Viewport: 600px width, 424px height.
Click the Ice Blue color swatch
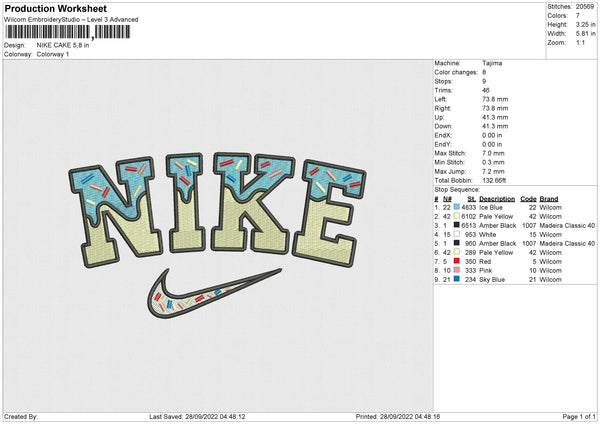click(x=457, y=207)
